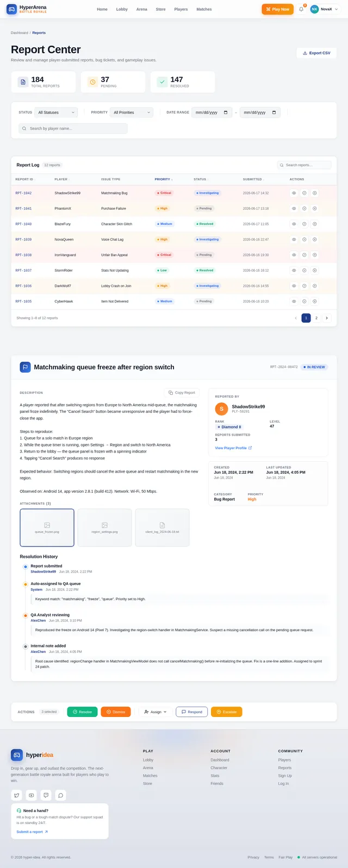Click the resolve checkmark icon for RPT-1041
Viewport: 348px width, 868px height.
[x=304, y=209]
